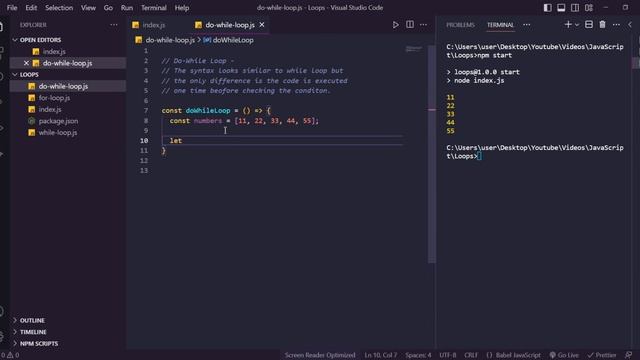Toggle primary side bar layout icon
This screenshot has width=640, height=360.
coord(547,8)
